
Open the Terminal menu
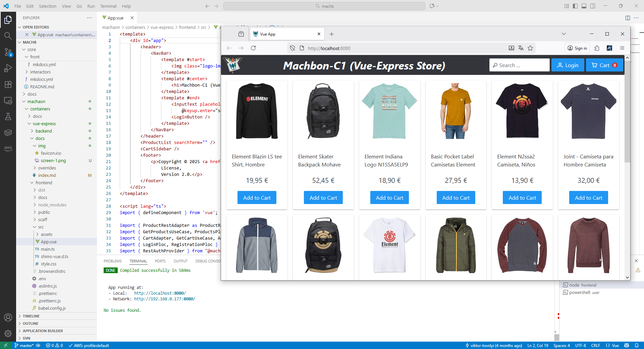point(108,6)
